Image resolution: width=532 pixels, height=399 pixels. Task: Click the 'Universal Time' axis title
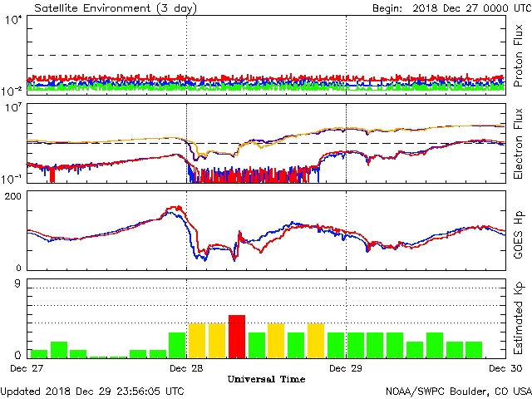click(266, 379)
